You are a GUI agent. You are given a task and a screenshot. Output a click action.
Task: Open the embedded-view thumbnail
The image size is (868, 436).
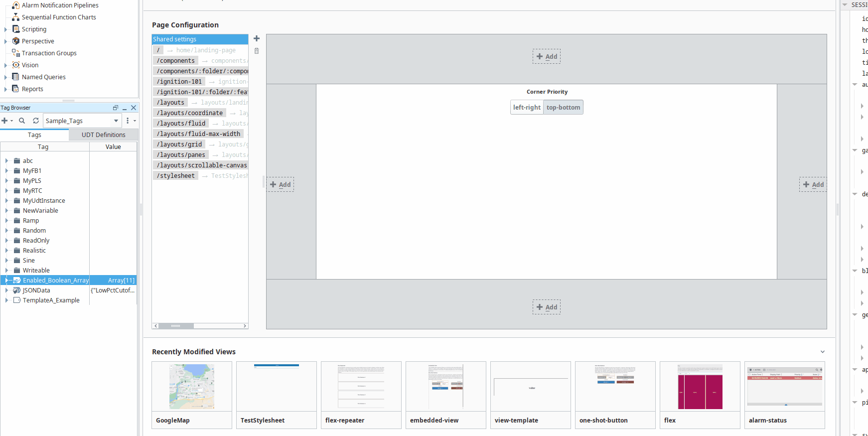click(446, 395)
